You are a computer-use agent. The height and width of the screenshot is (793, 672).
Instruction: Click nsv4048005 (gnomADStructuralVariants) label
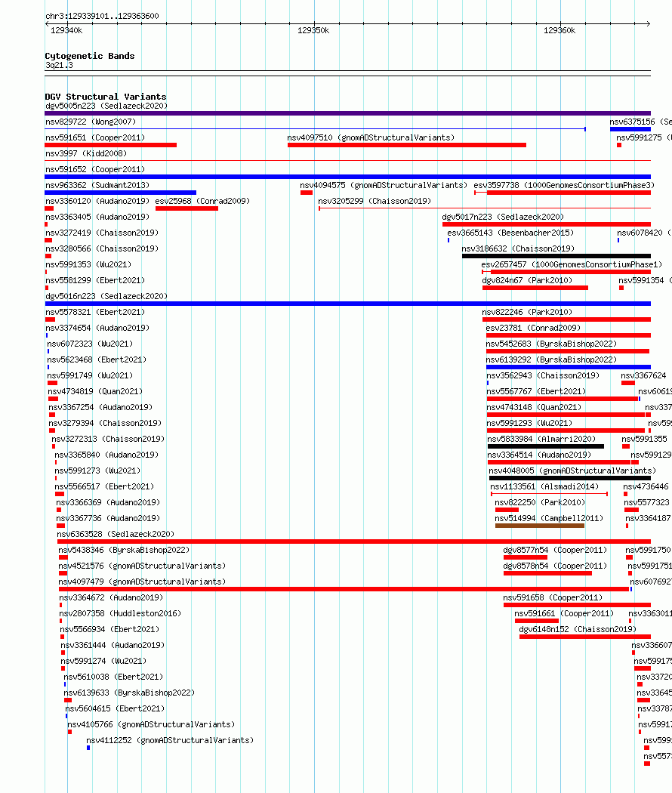[572, 471]
